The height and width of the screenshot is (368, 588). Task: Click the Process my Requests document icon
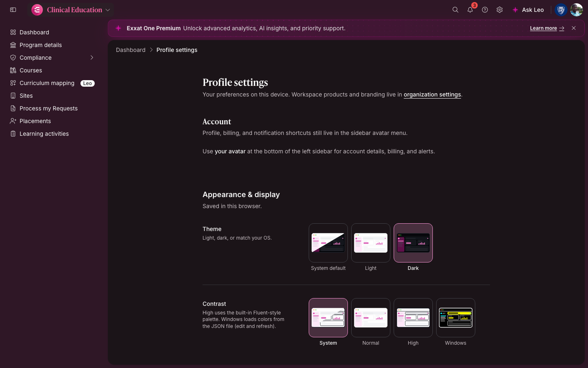[x=13, y=108]
